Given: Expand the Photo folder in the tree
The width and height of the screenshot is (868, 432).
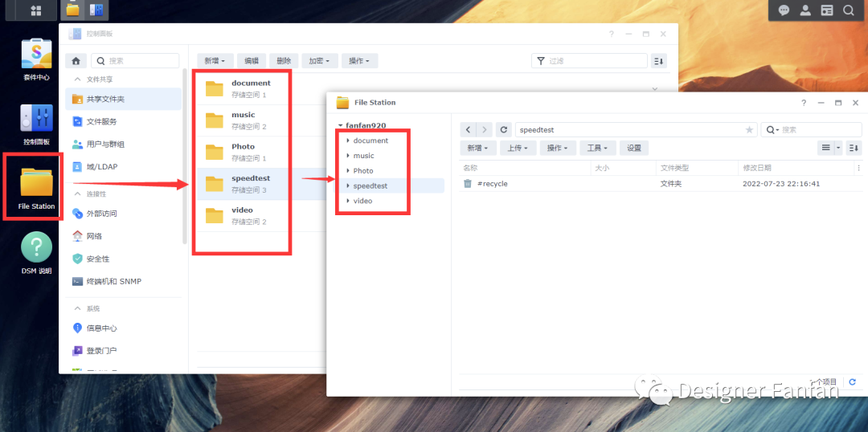Looking at the screenshot, I should coord(348,170).
